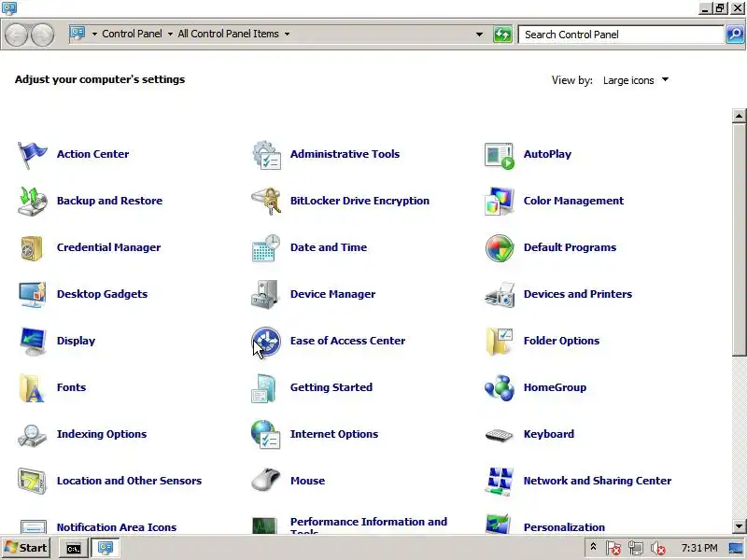The height and width of the screenshot is (560, 747).
Task: Open the Default Programs icon
Action: tap(500, 248)
